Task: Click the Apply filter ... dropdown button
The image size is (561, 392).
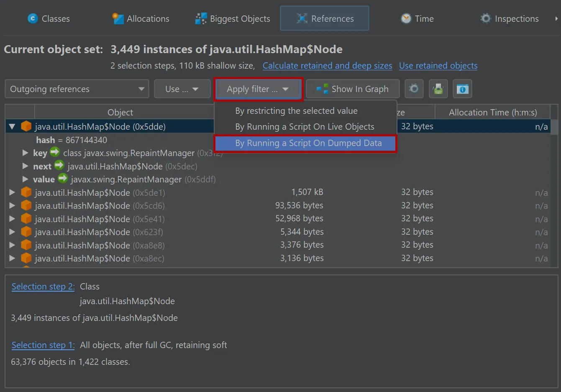Action: click(258, 89)
